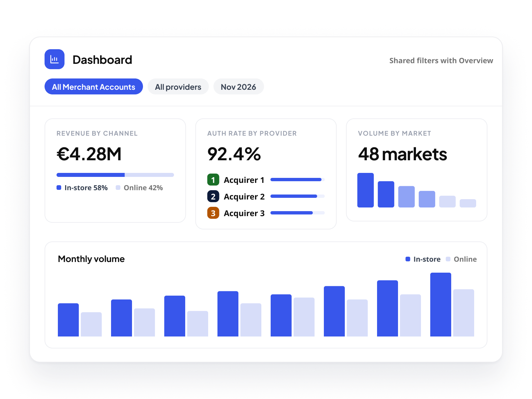This screenshot has height=399, width=532.
Task: Toggle In-store series in Monthly volume legend
Action: [x=423, y=259]
